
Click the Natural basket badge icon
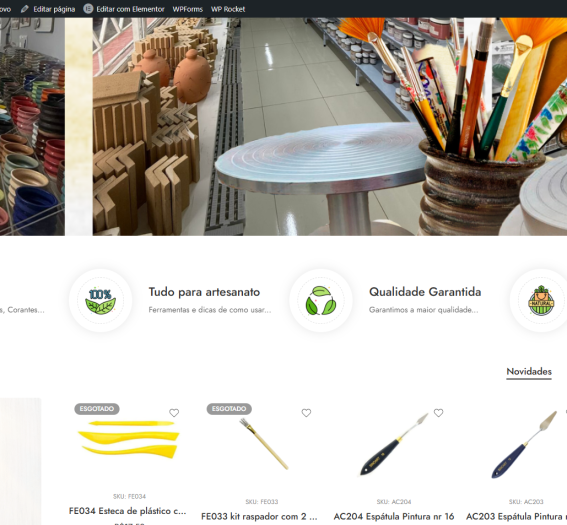(x=541, y=300)
